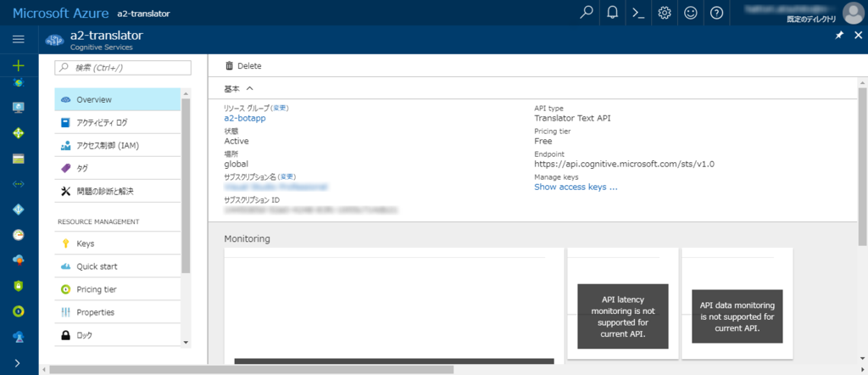Screen dimensions: 868x375
Task: Focus the 検索 (Ctrl+/) search box
Action: (123, 68)
